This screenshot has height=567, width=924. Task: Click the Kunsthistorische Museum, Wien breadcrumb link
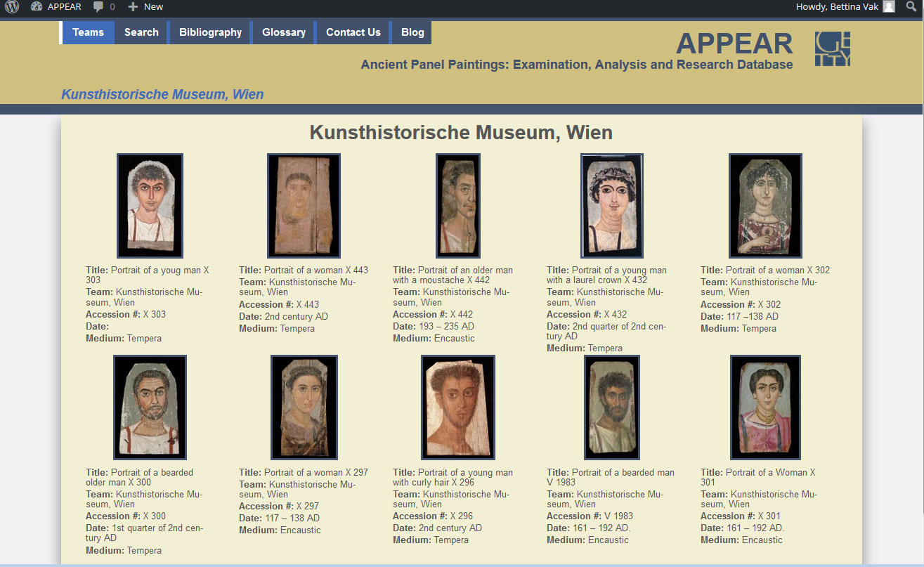[x=162, y=94]
